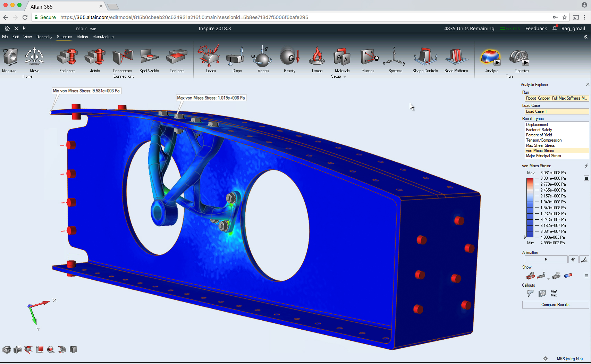Select the Measure tool
The height and width of the screenshot is (364, 591).
point(10,59)
